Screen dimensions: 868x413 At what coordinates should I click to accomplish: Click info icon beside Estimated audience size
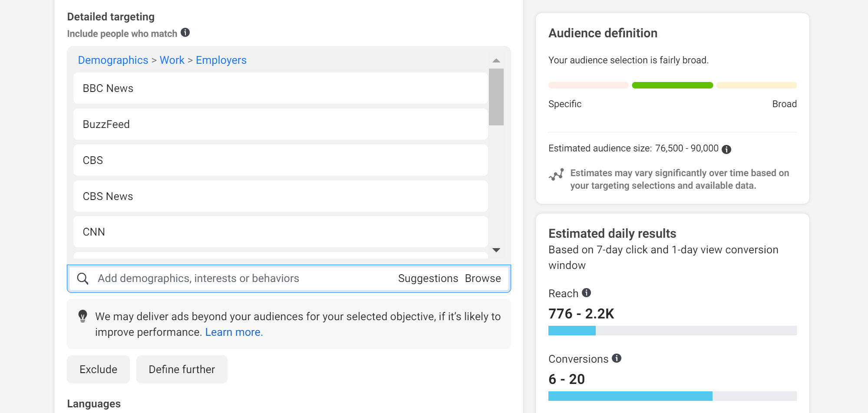(x=726, y=149)
